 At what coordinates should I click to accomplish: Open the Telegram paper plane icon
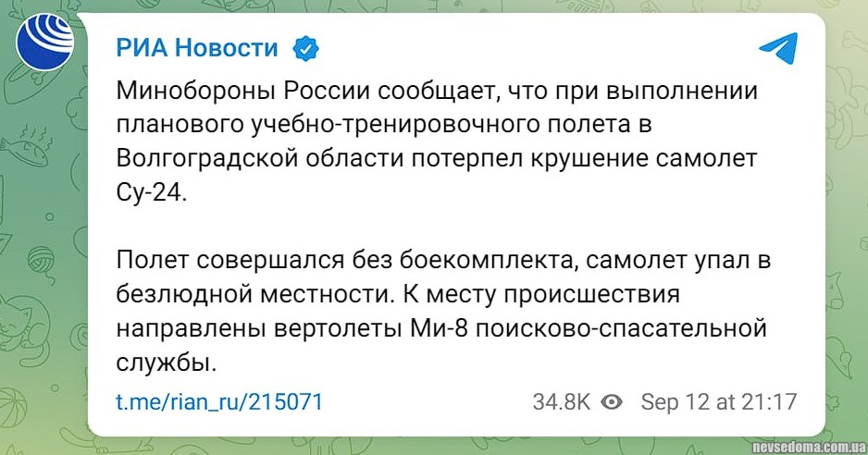(777, 47)
